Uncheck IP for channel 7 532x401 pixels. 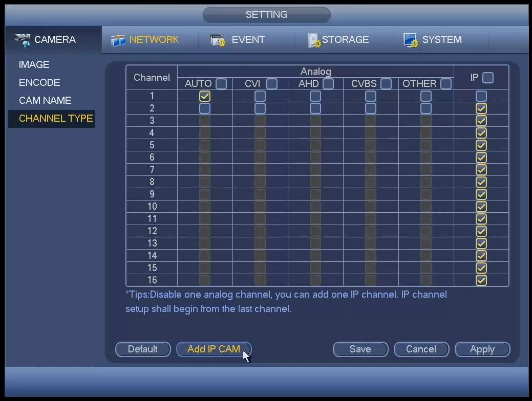click(481, 169)
